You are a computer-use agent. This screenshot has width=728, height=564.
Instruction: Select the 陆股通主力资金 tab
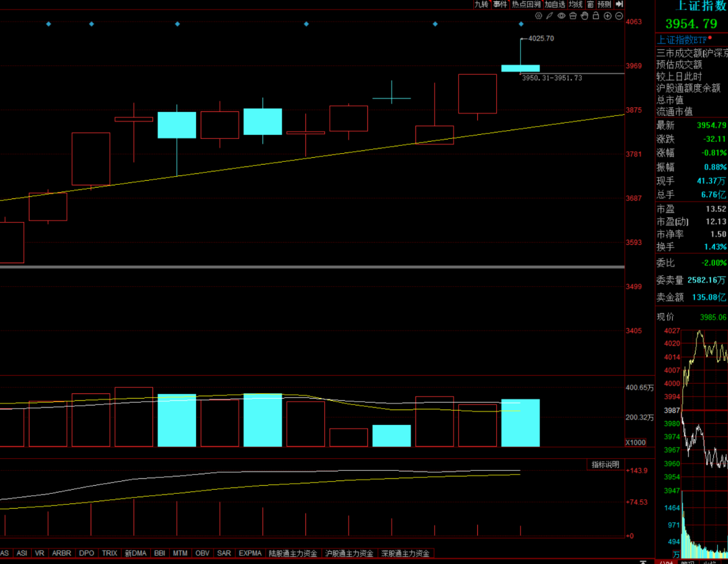click(294, 553)
